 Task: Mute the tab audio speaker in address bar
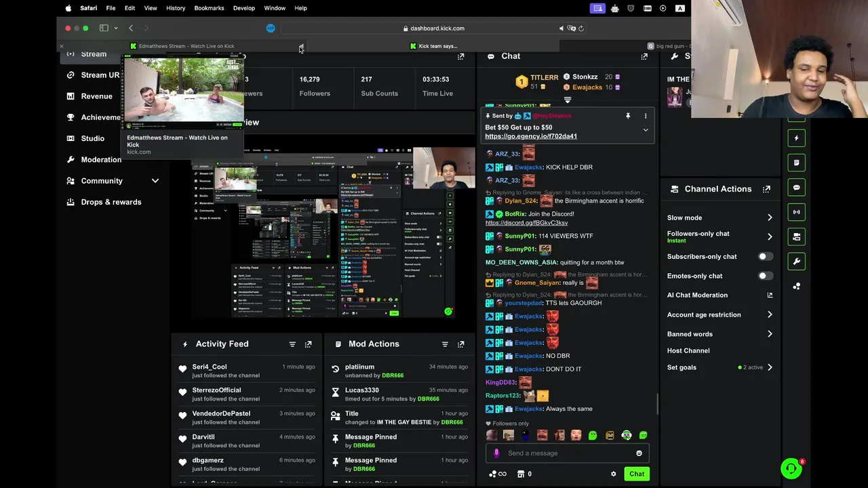561,28
